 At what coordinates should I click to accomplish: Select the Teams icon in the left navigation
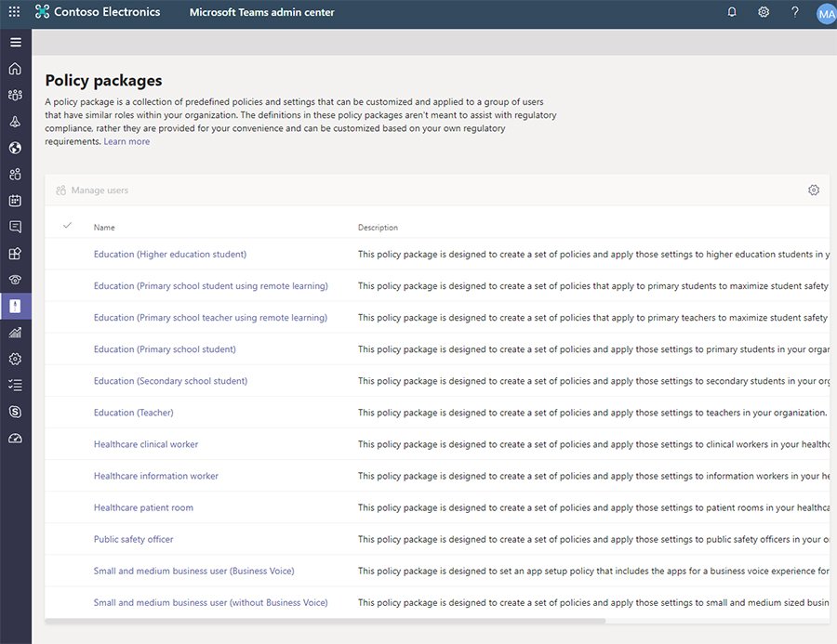[15, 94]
